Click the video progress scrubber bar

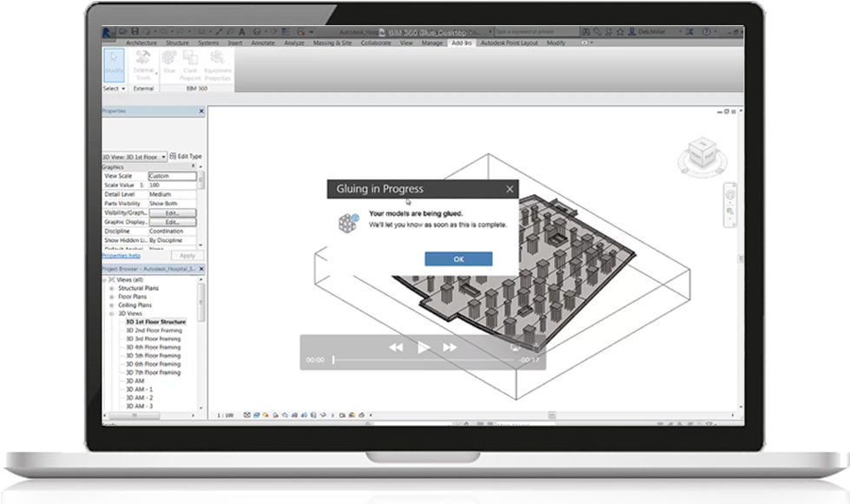coord(424,360)
